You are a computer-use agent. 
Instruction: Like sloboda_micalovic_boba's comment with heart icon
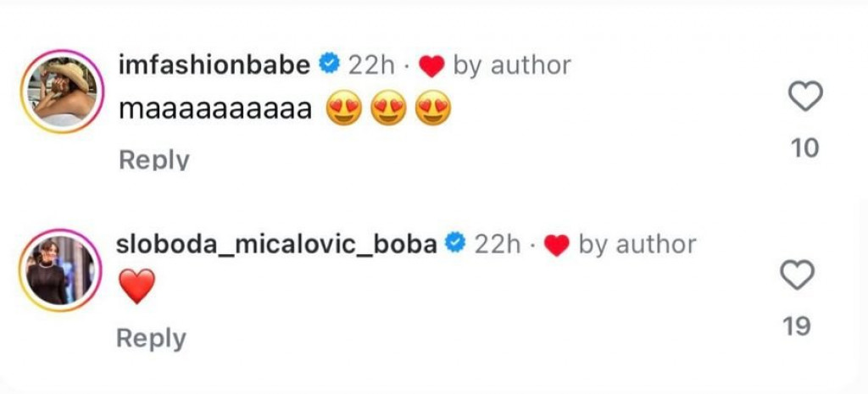[x=797, y=275]
